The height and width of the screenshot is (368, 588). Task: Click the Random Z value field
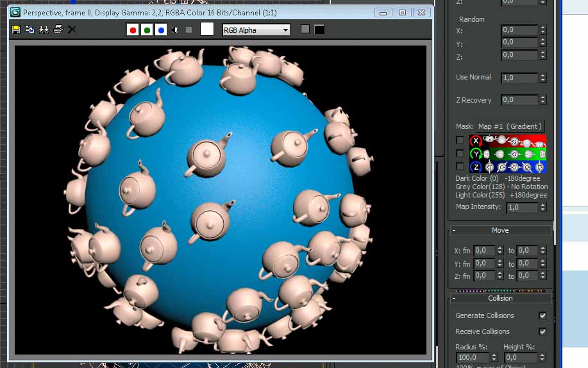pos(520,55)
